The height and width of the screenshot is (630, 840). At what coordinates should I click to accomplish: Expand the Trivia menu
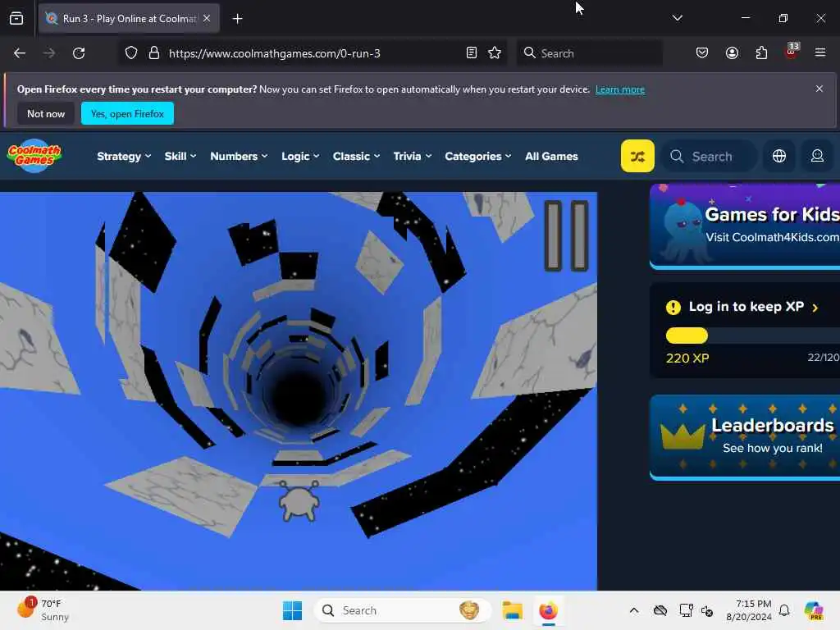[413, 157]
